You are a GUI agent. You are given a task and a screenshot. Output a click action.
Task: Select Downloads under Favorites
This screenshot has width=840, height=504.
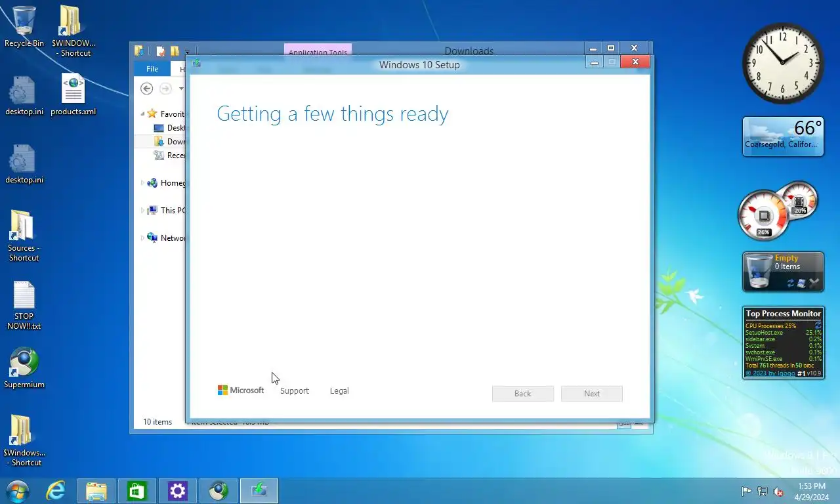tap(169, 142)
